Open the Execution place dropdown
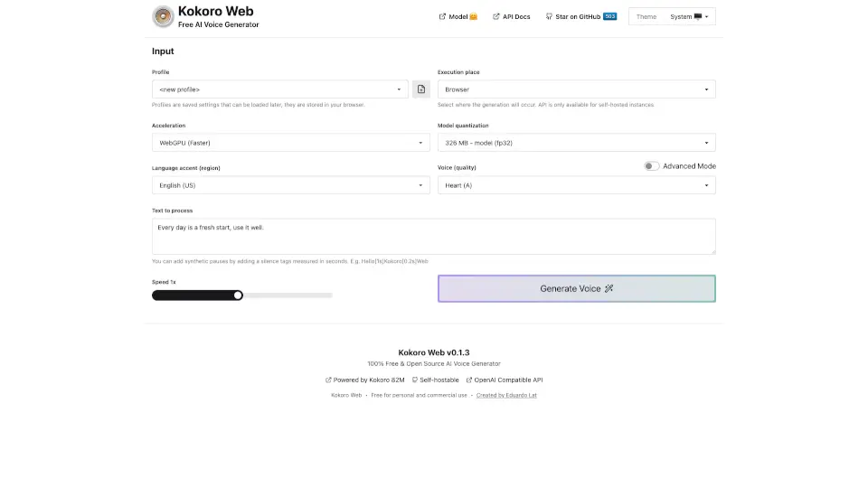This screenshot has width=868, height=488. coord(576,89)
